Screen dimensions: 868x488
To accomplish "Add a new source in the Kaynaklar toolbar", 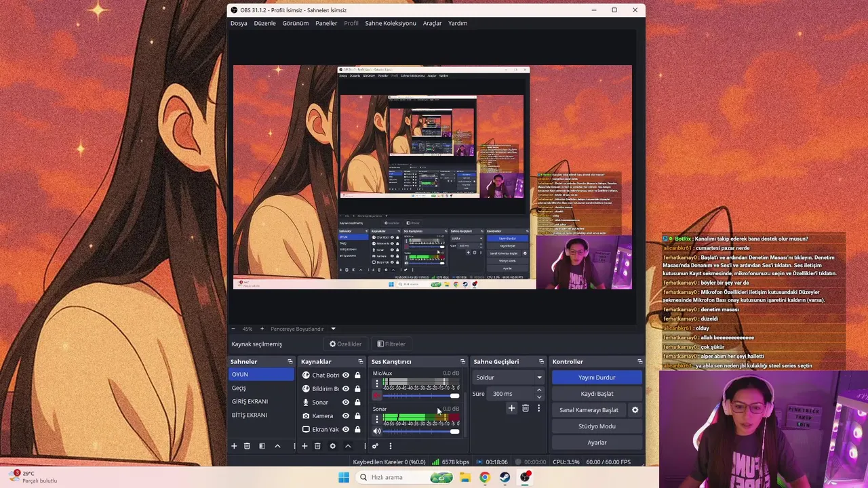I will click(x=304, y=446).
